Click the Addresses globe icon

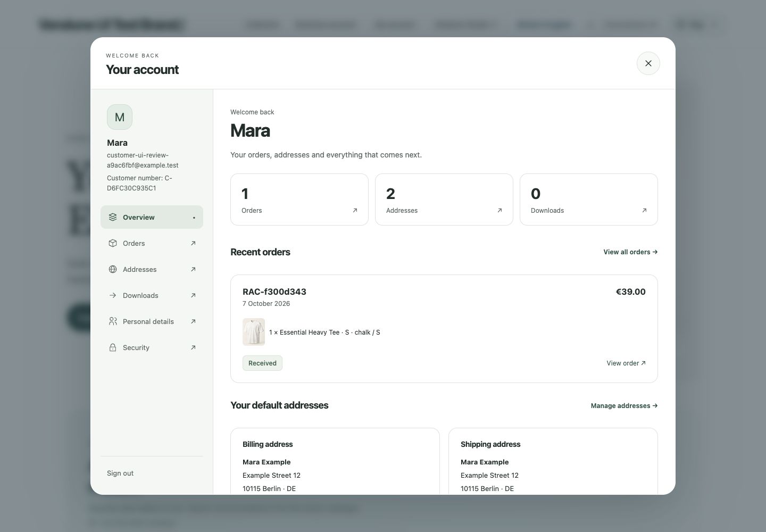pyautogui.click(x=113, y=269)
